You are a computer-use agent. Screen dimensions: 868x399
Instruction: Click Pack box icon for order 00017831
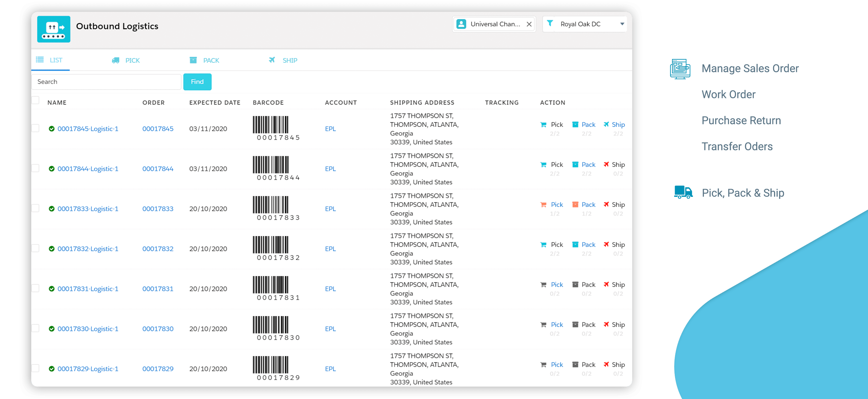click(575, 285)
